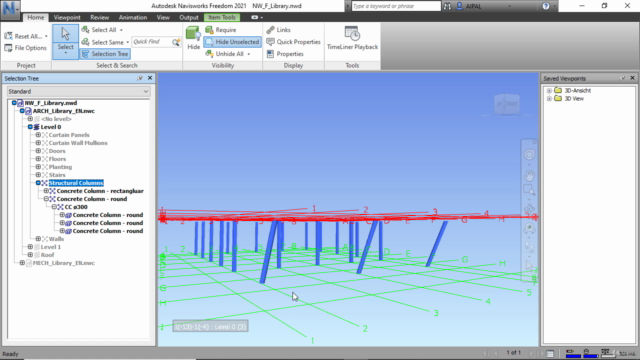
Task: Open TimeLiner Playback
Action: (x=352, y=38)
